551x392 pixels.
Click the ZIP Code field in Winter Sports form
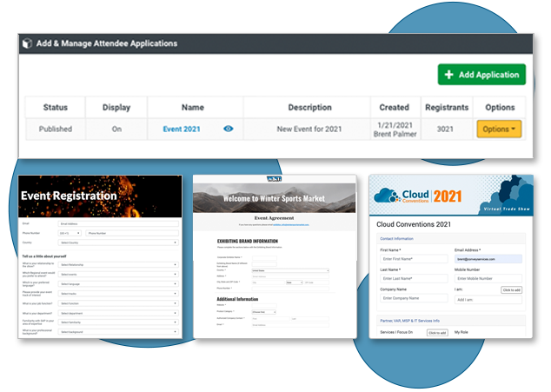tap(316, 282)
